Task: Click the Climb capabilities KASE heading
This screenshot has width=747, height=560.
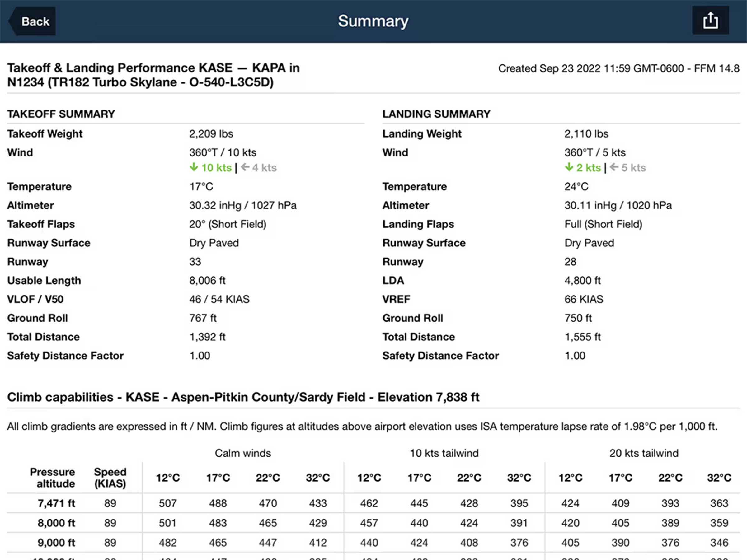Action: (x=243, y=397)
